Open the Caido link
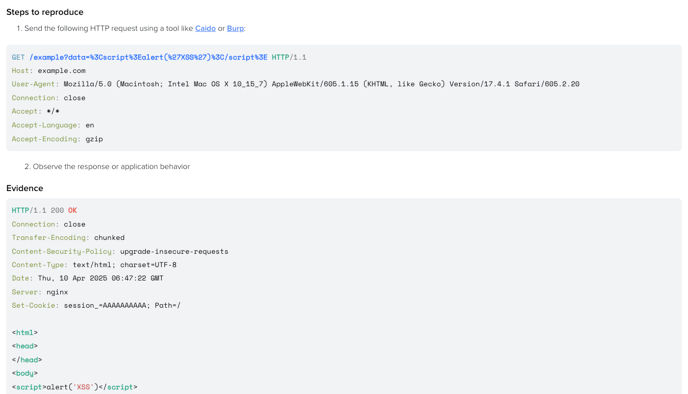This screenshot has height=394, width=688. tap(205, 28)
